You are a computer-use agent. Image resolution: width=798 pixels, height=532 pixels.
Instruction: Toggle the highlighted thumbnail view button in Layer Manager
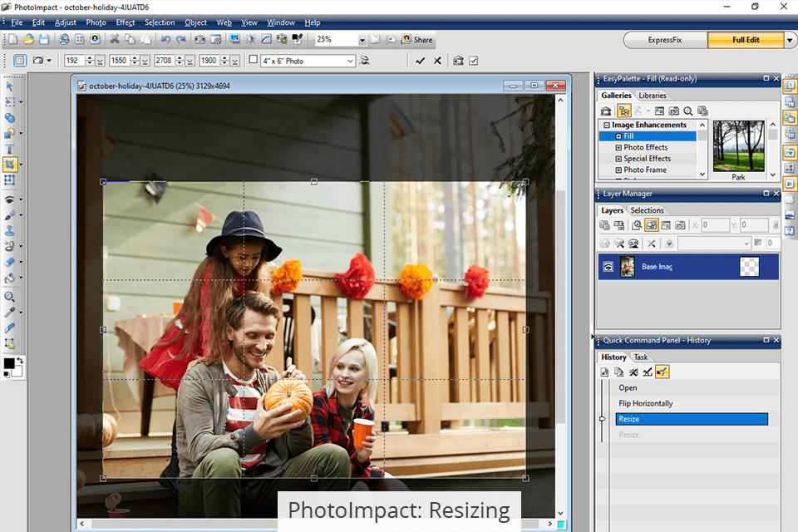click(651, 225)
